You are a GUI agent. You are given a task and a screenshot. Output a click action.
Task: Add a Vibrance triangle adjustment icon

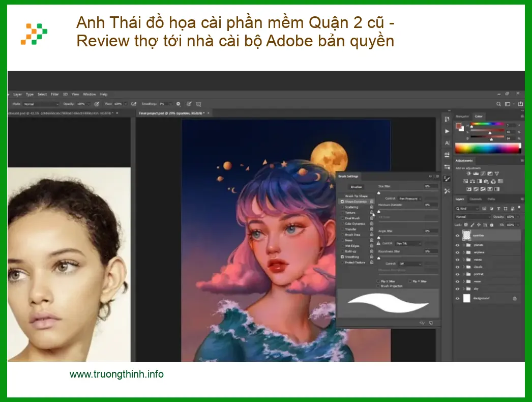click(497, 174)
